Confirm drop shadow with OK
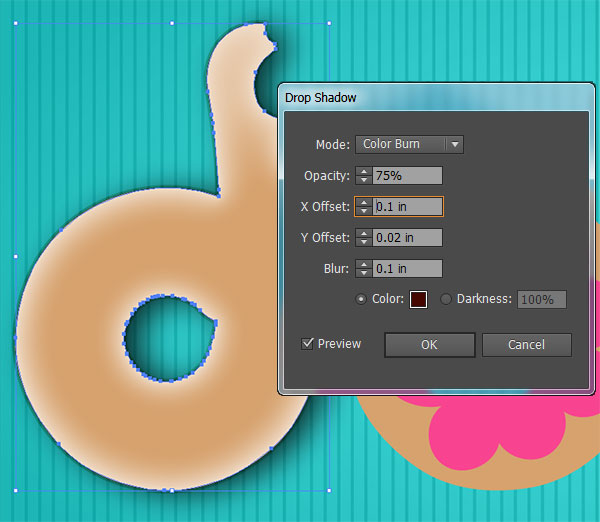 430,345
